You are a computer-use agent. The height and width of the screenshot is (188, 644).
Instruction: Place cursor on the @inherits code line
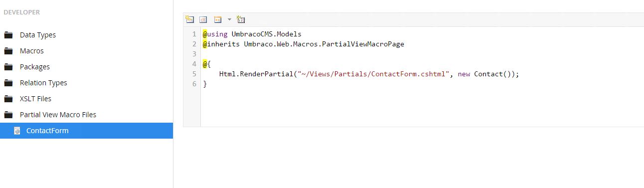pos(303,44)
